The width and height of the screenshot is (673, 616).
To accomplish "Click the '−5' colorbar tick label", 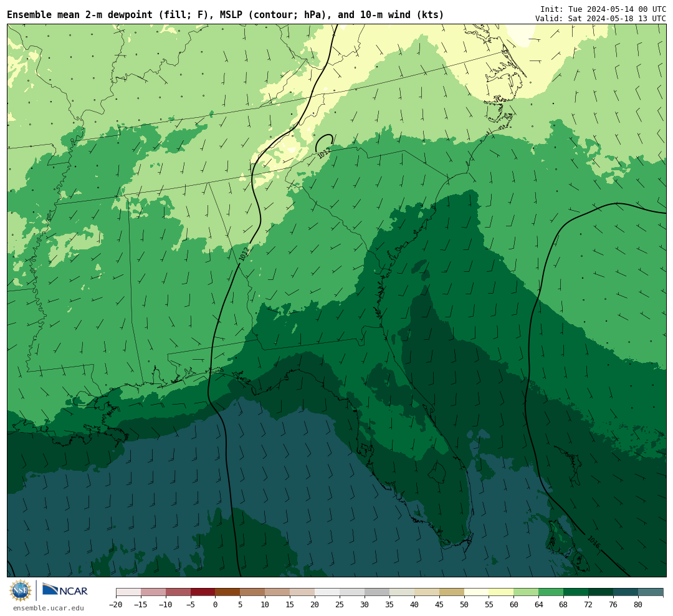I will point(191,605).
